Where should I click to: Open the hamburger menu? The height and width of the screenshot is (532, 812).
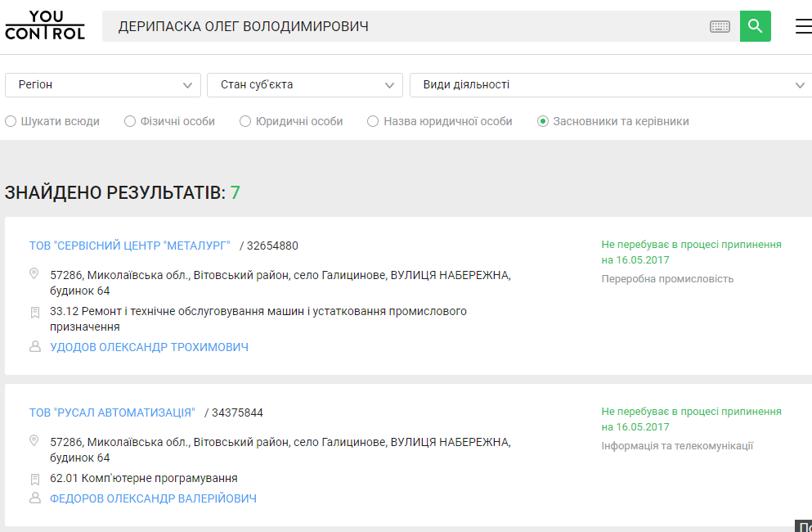coord(803,26)
